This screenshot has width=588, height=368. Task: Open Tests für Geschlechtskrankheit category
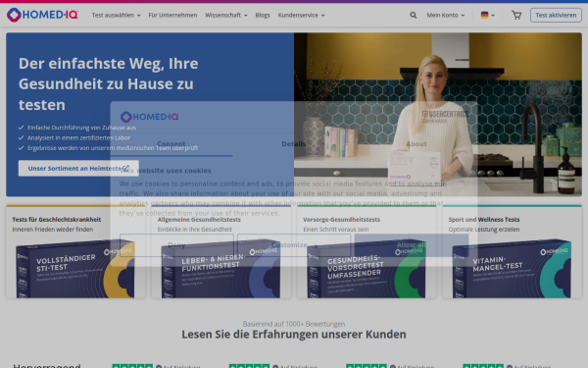57,219
